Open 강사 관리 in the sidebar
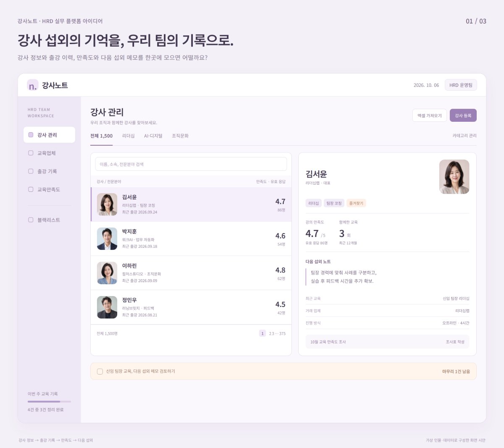The image size is (504, 448). click(x=49, y=135)
